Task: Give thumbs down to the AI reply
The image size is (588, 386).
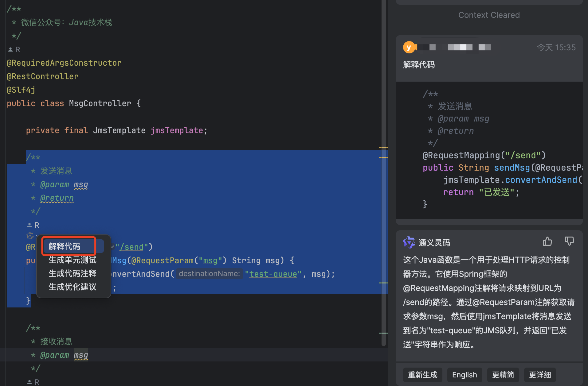Action: [569, 241]
